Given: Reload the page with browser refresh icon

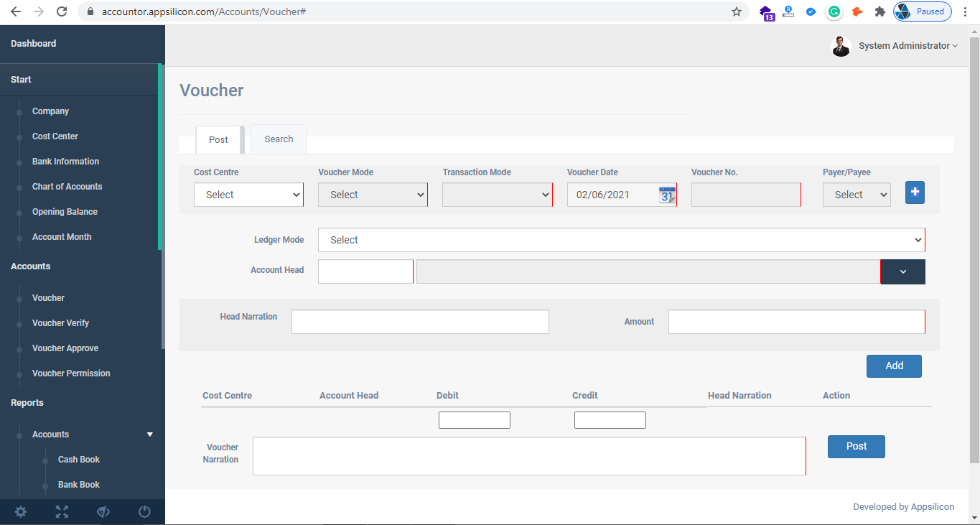Looking at the screenshot, I should pyautogui.click(x=62, y=11).
